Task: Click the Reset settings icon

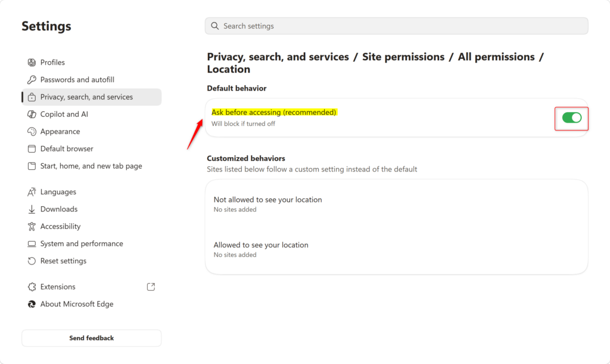Action: tap(32, 261)
